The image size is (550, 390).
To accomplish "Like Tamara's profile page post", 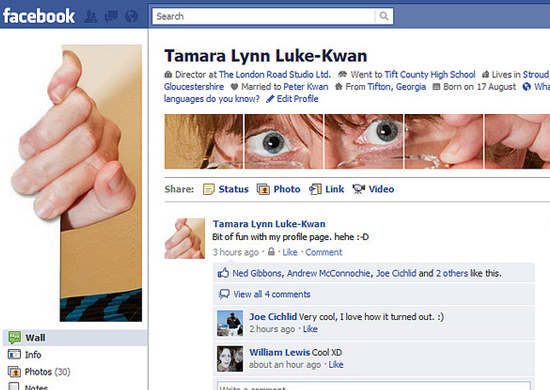I will [290, 252].
